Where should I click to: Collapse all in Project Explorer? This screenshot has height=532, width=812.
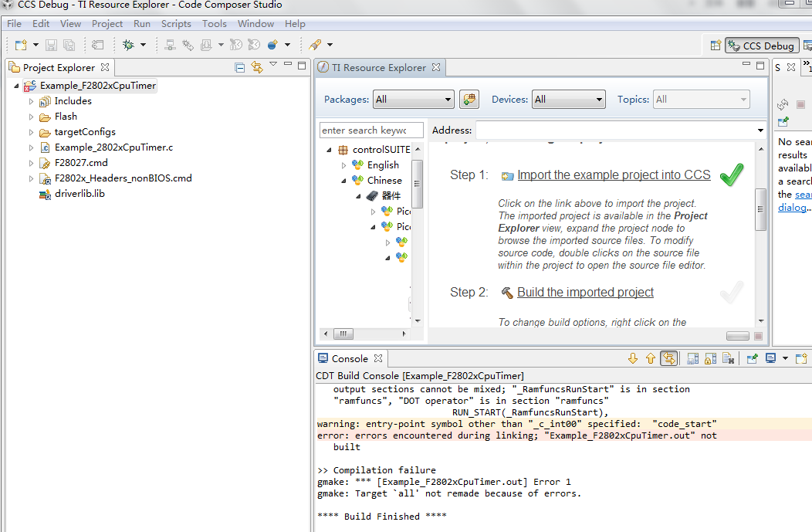240,67
